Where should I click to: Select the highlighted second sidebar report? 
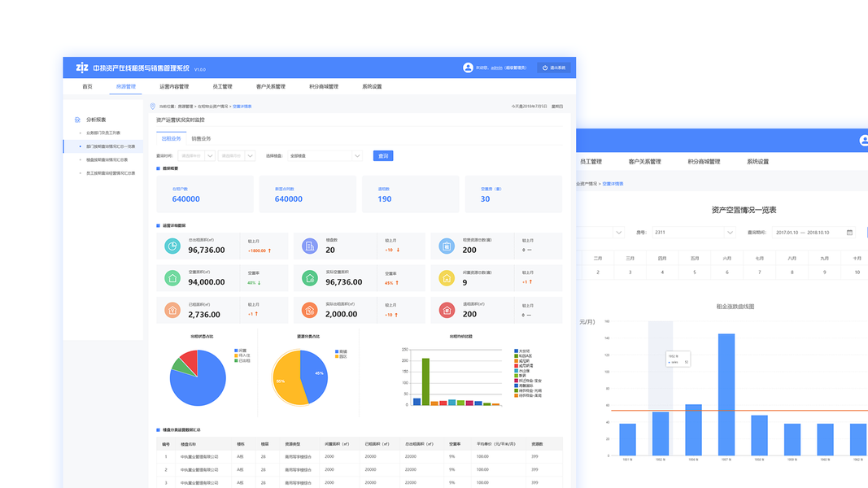[x=103, y=146]
